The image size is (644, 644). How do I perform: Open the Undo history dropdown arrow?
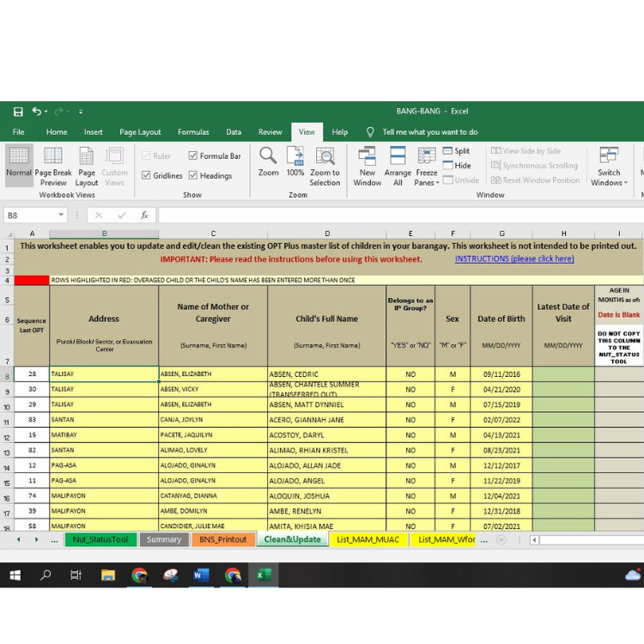(x=46, y=112)
